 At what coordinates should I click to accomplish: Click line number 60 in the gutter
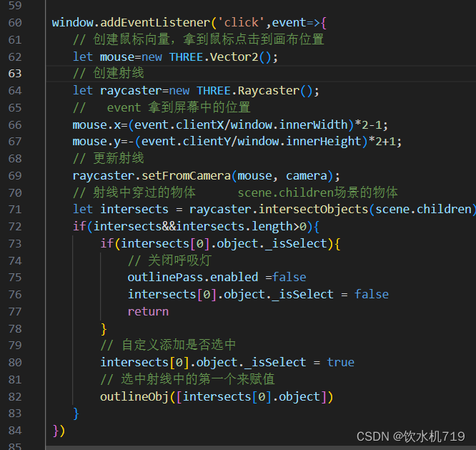click(15, 22)
